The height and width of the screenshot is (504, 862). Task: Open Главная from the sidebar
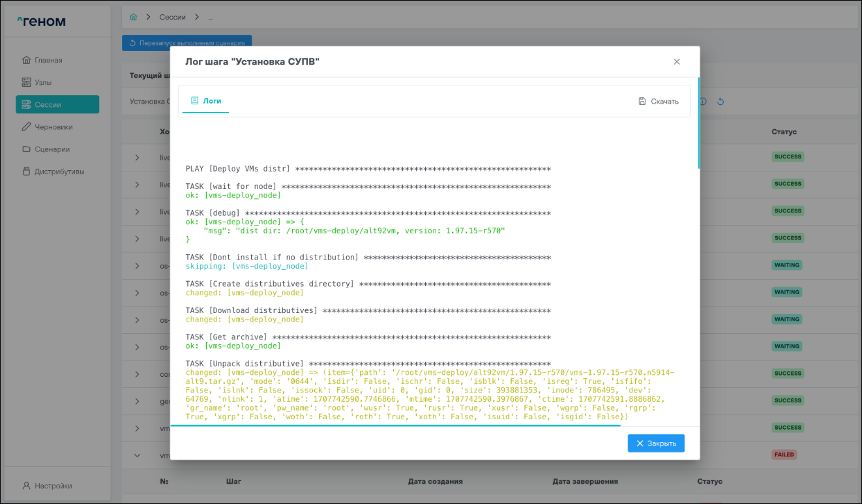coord(48,60)
